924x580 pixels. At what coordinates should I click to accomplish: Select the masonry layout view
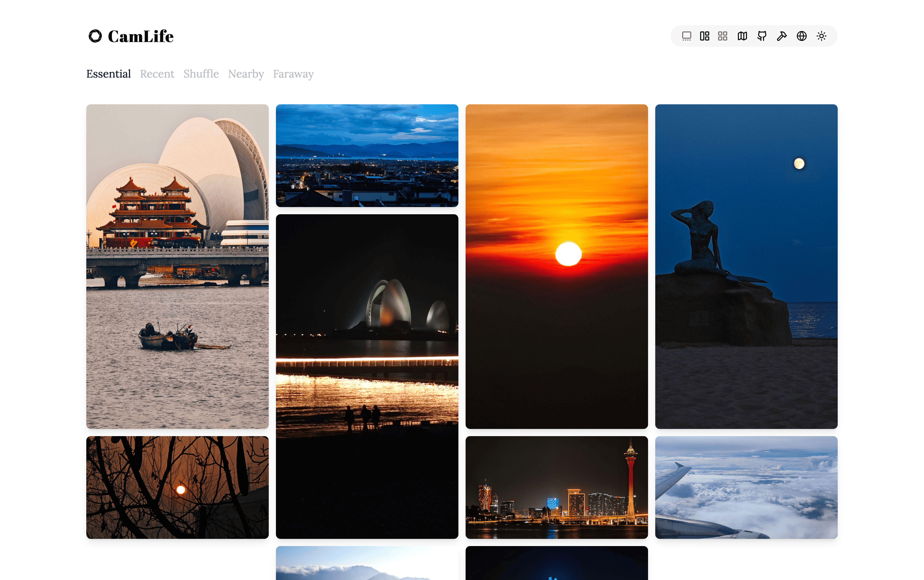coord(705,36)
